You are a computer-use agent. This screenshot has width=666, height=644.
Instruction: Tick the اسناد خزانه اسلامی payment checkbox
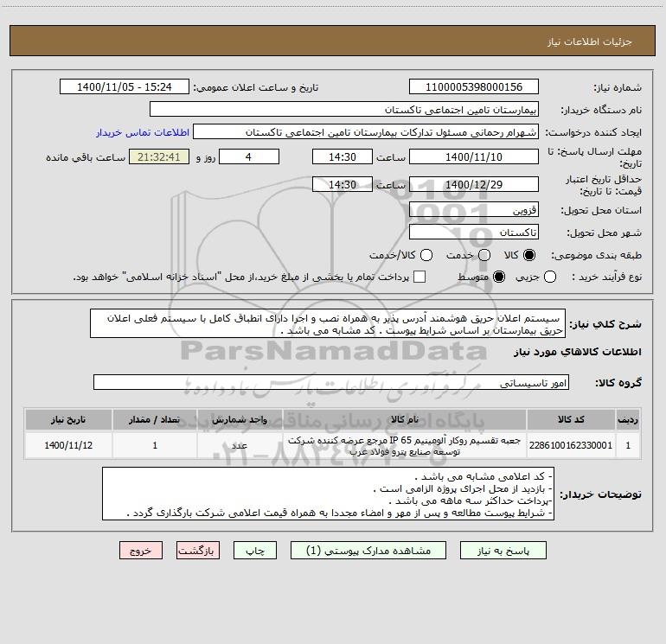click(419, 277)
